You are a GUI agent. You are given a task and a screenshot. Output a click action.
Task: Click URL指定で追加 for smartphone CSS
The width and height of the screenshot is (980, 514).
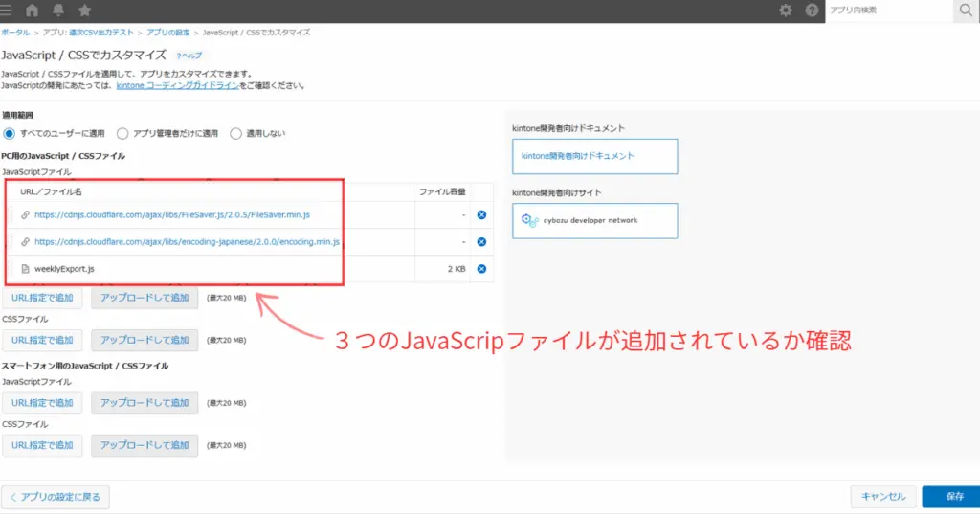click(42, 445)
